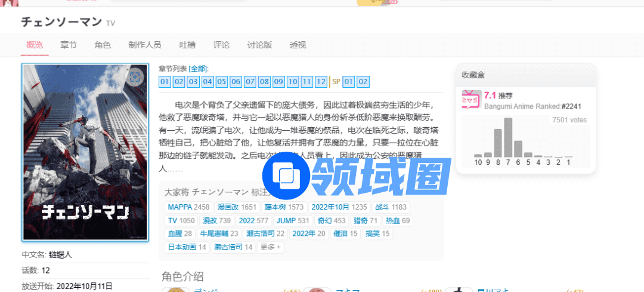Go to the 制作人员 tab
The image size is (644, 292).
coord(145,45)
